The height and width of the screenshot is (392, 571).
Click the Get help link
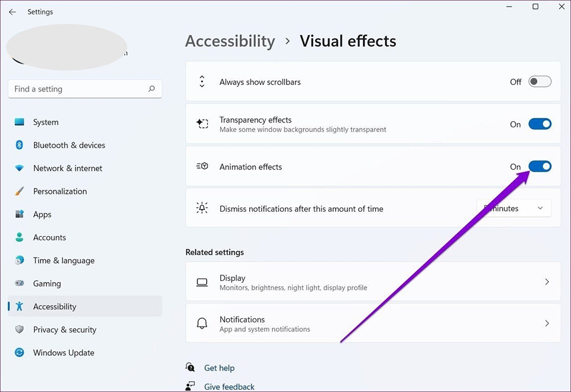coord(219,368)
